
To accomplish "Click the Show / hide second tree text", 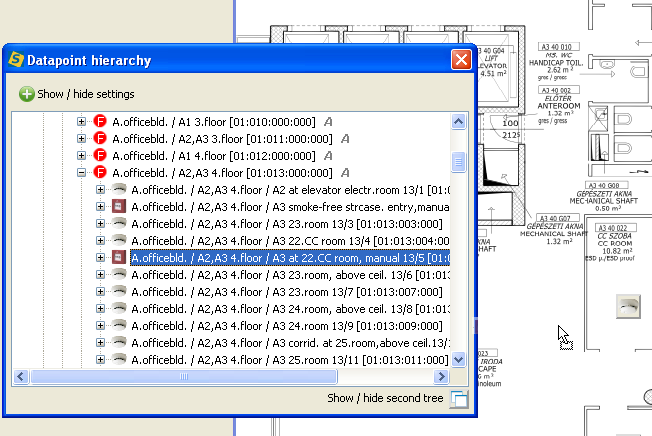I will (386, 398).
